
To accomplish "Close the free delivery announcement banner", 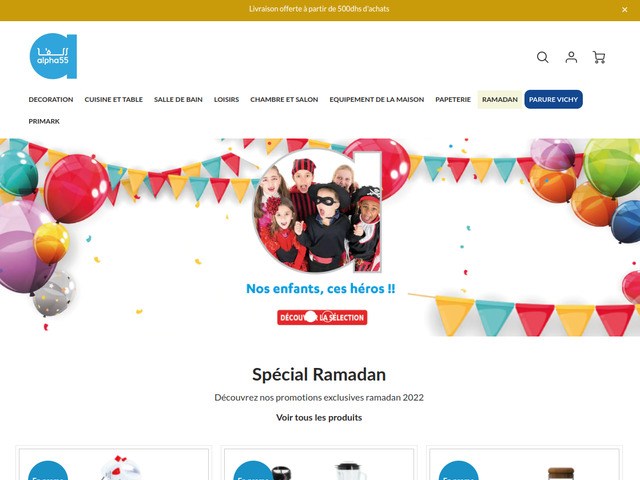I will click(624, 10).
